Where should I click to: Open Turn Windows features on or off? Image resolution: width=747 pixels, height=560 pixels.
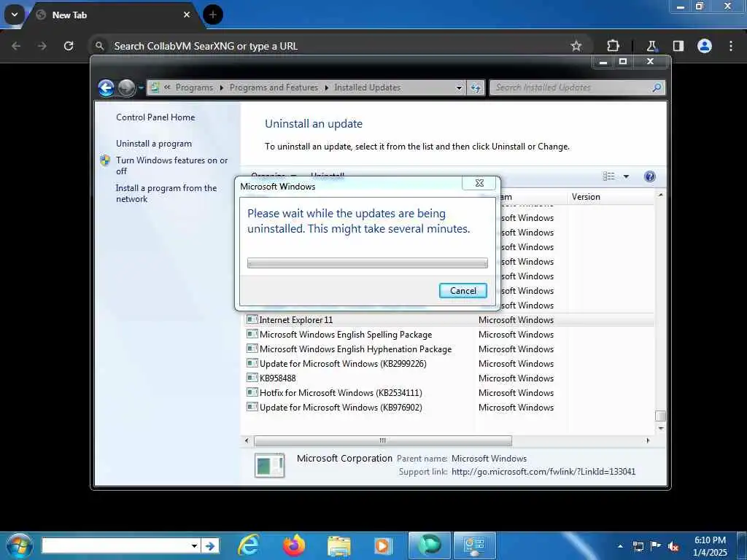(171, 166)
